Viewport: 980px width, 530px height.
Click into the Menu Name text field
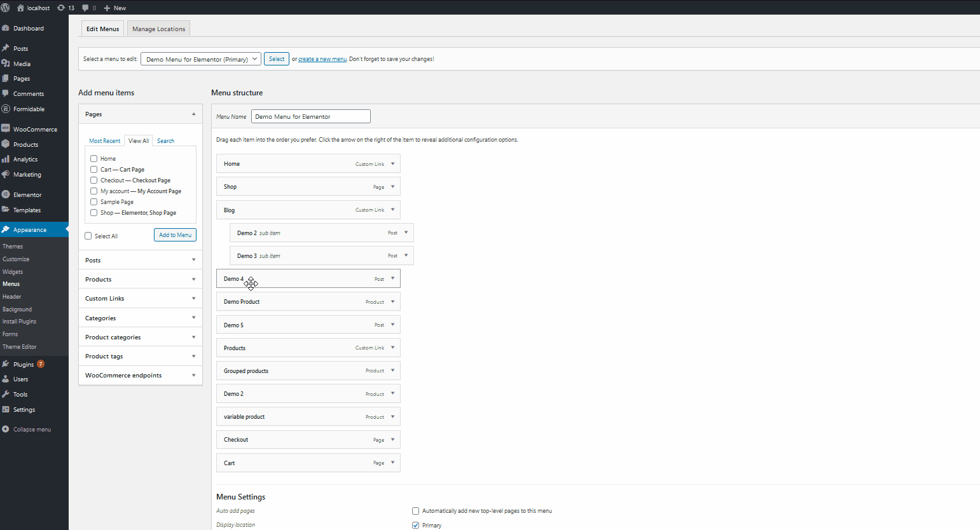click(310, 116)
